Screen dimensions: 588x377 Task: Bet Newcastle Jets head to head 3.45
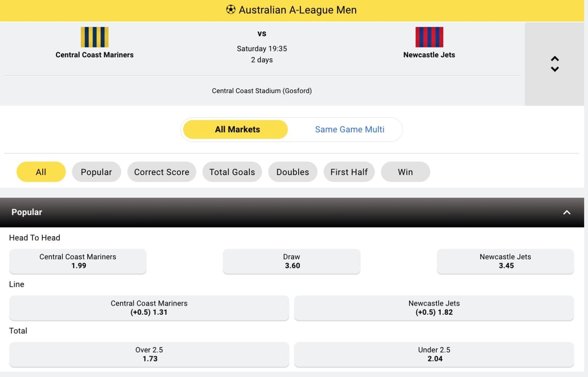[505, 261]
